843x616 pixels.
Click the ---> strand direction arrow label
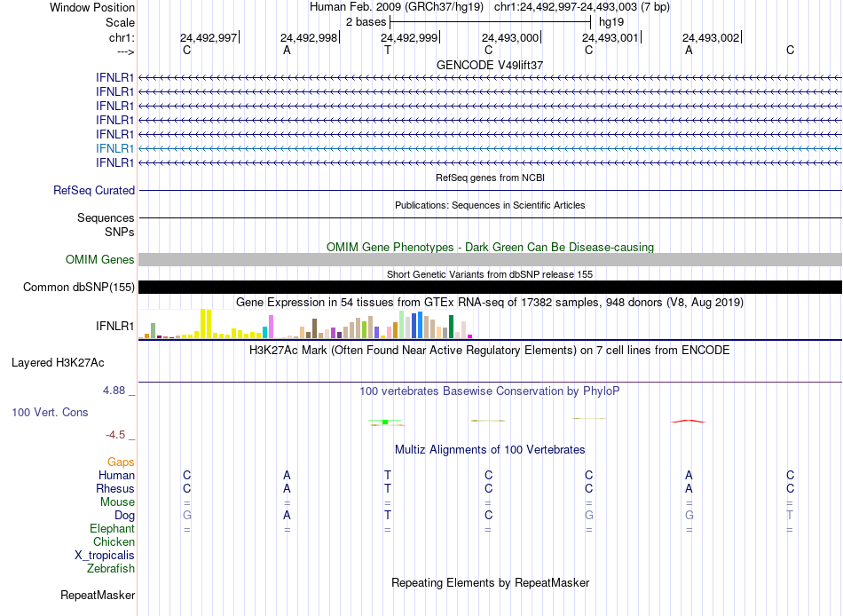[125, 51]
